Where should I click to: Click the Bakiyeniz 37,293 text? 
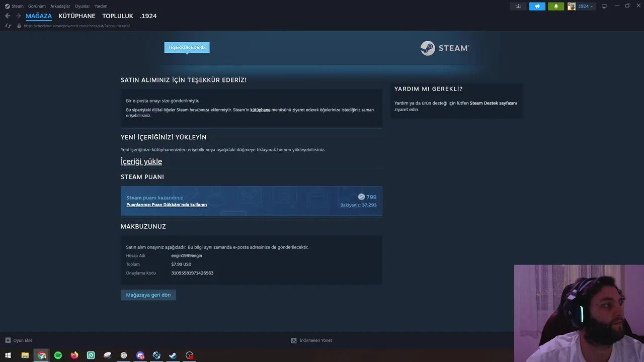tap(358, 205)
